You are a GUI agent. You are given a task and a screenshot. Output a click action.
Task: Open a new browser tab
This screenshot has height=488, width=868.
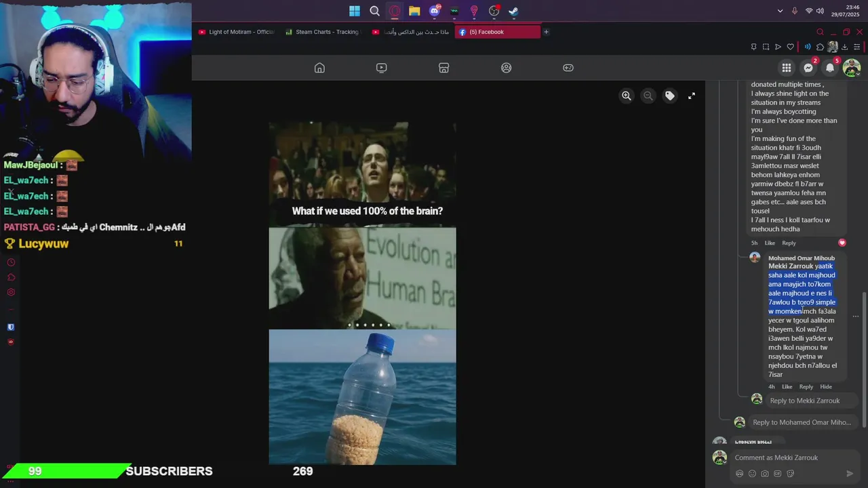click(546, 32)
